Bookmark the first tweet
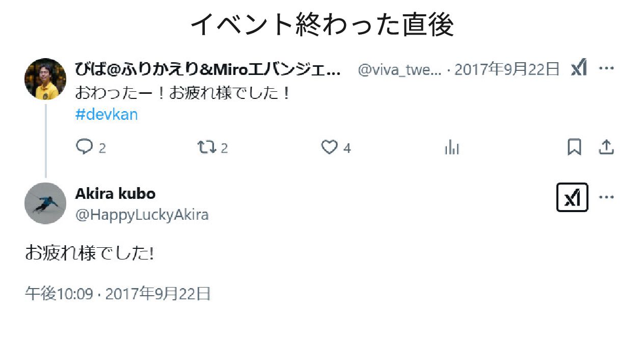 (x=574, y=147)
